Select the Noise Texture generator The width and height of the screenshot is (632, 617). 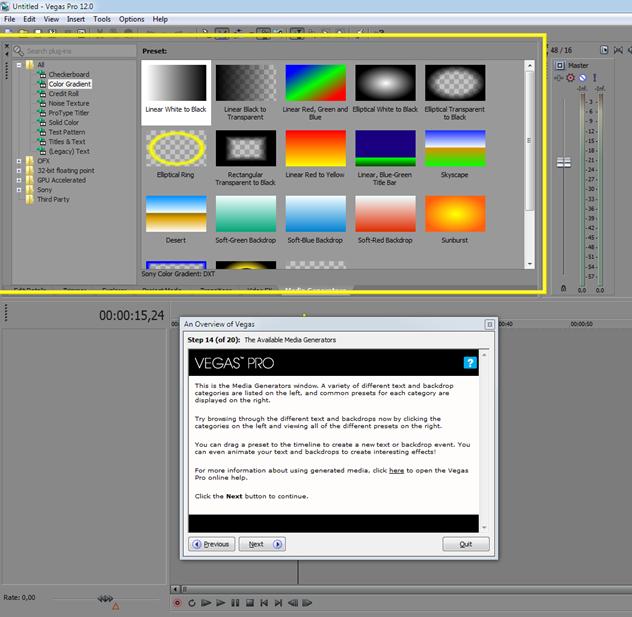69,103
